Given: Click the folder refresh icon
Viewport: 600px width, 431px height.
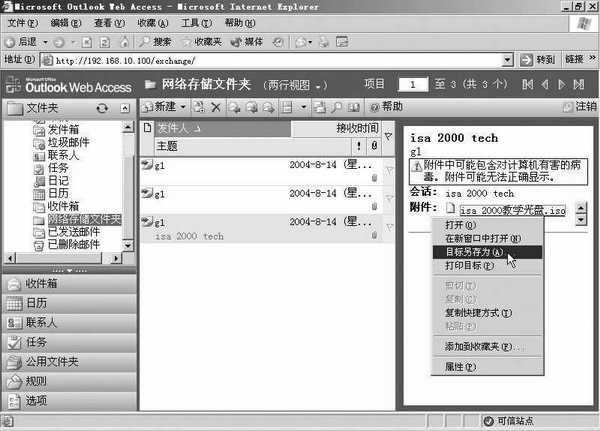Looking at the screenshot, I should [x=101, y=108].
